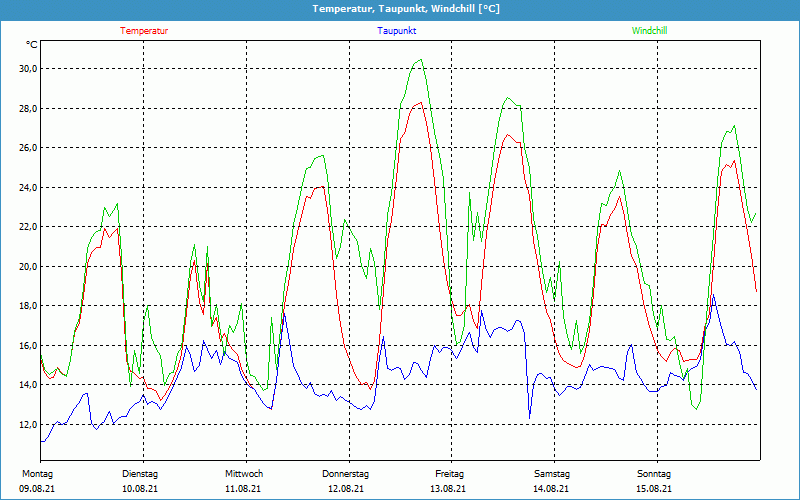The width and height of the screenshot is (800, 500).
Task: Click the chart title 'Temperatur, Taupunkt, Windchill [°C]'
Action: [406, 9]
